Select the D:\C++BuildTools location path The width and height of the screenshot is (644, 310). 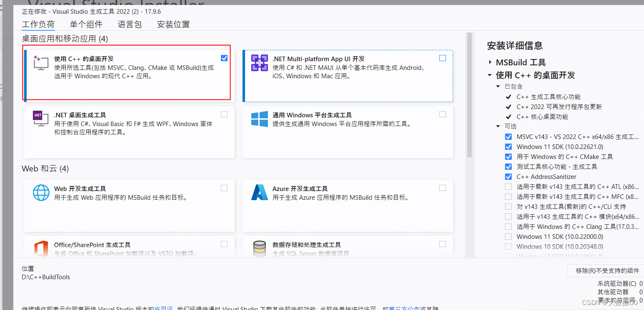[x=45, y=277]
